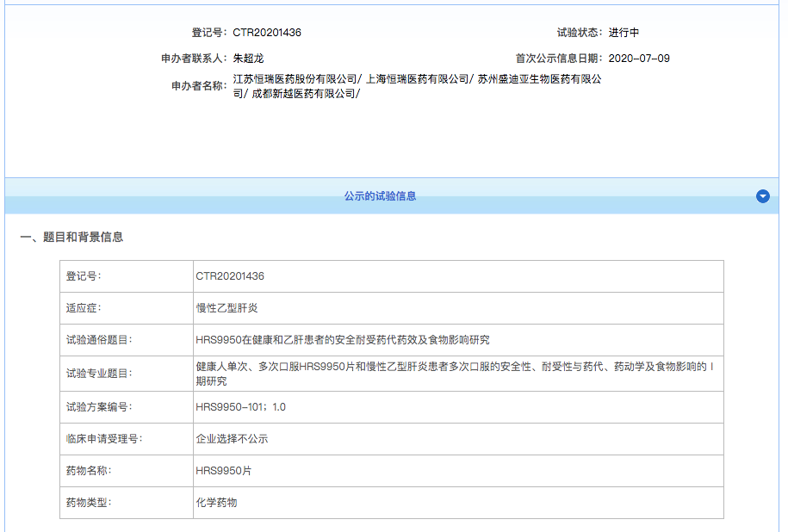Click the 适应症 row label
This screenshot has width=788, height=532.
coord(84,308)
